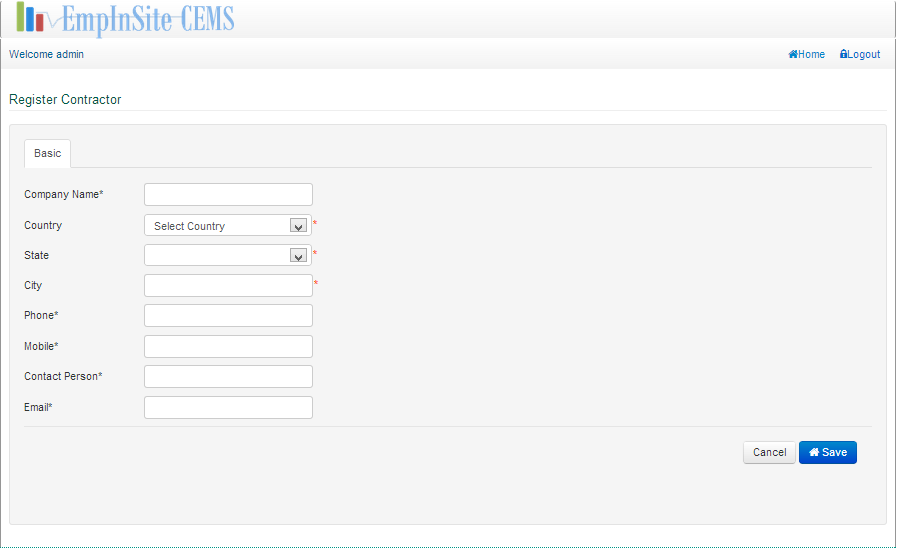Viewport: 897px width, 553px height.
Task: Open the Home link
Action: point(807,54)
